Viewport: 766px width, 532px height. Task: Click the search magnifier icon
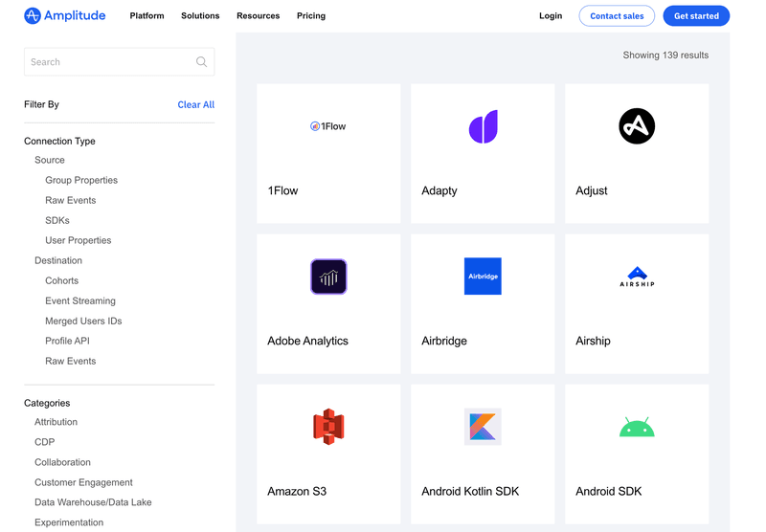click(201, 61)
